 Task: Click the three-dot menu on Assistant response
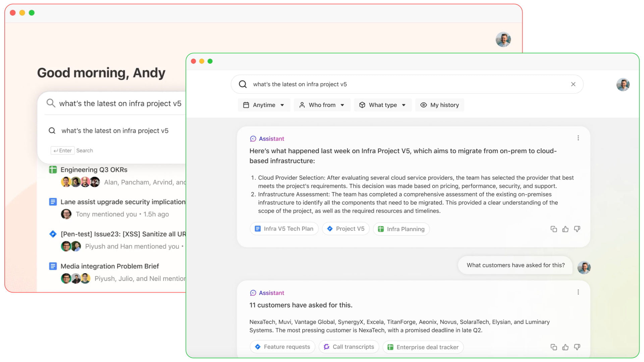(x=578, y=138)
